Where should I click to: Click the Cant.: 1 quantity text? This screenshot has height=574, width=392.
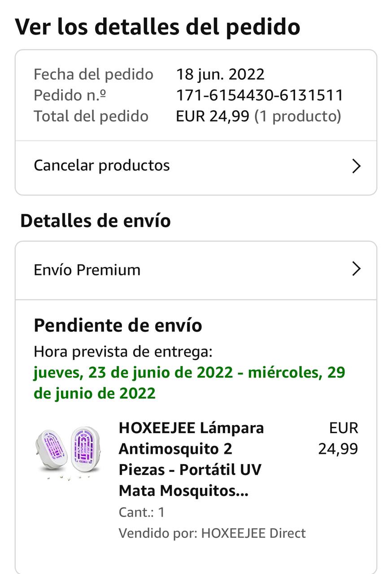(x=142, y=512)
